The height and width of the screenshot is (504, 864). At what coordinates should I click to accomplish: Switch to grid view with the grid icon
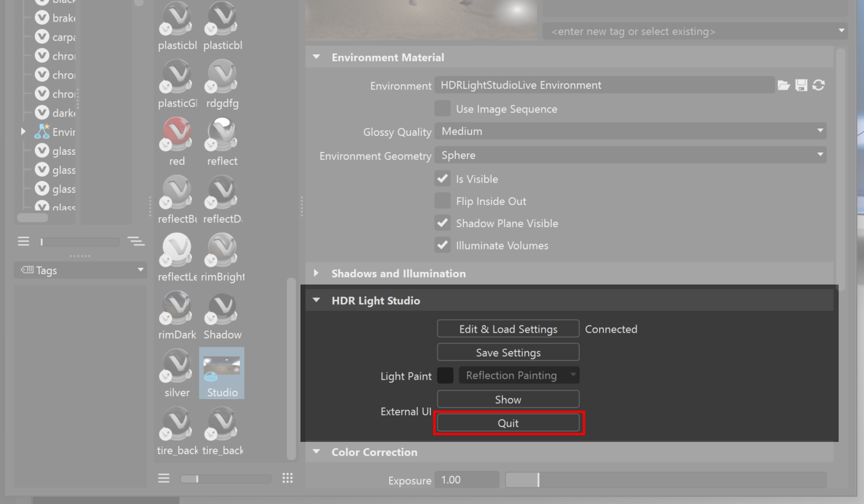pyautogui.click(x=288, y=477)
